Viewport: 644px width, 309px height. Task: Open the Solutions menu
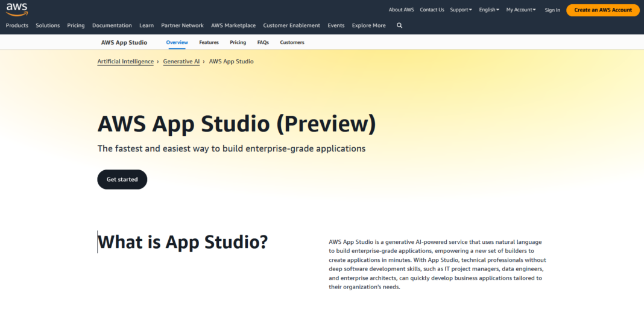click(48, 25)
